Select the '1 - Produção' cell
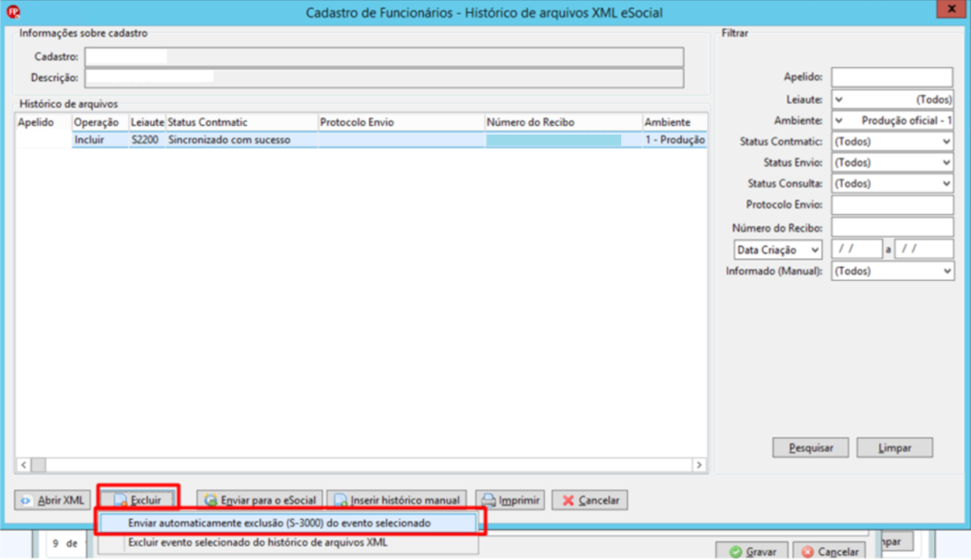 pos(675,140)
